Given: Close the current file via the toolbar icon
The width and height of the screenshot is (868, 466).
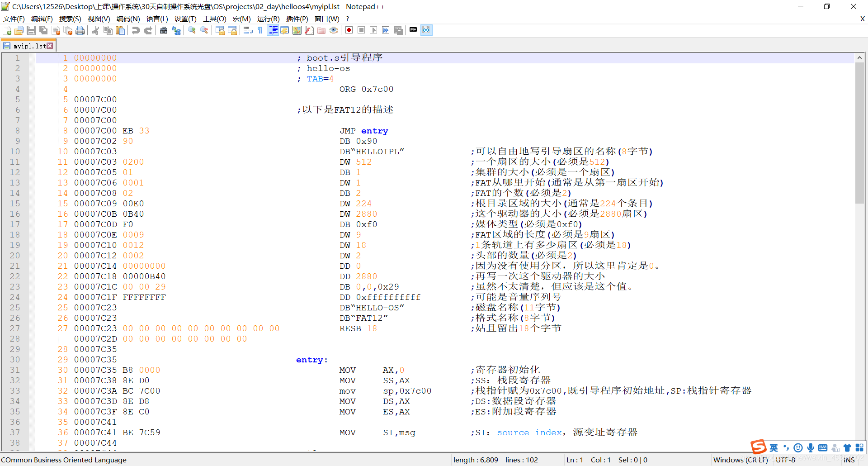Looking at the screenshot, I should pyautogui.click(x=56, y=30).
